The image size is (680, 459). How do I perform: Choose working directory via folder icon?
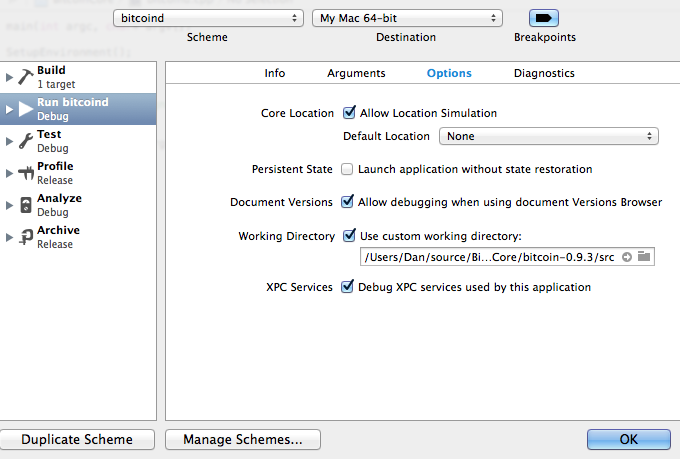644,258
